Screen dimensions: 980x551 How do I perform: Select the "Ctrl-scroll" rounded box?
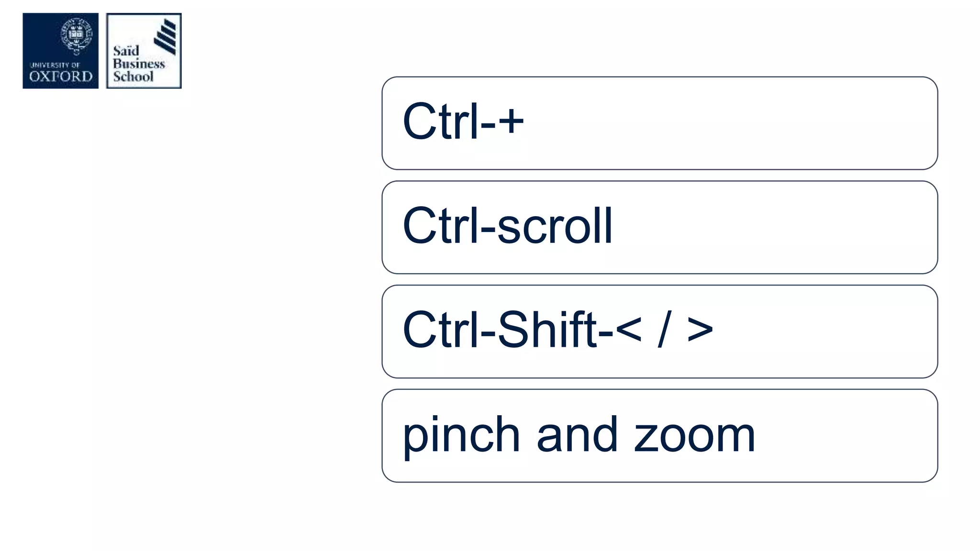tap(659, 227)
